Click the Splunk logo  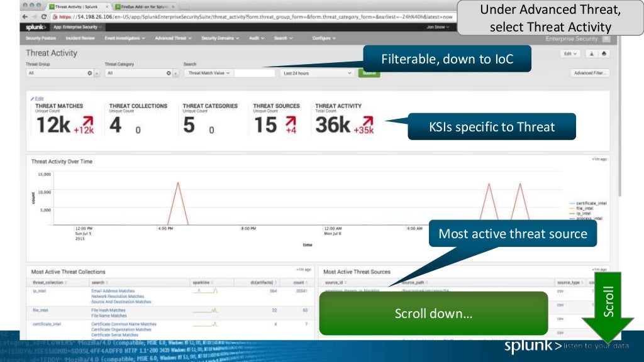pyautogui.click(x=35, y=27)
